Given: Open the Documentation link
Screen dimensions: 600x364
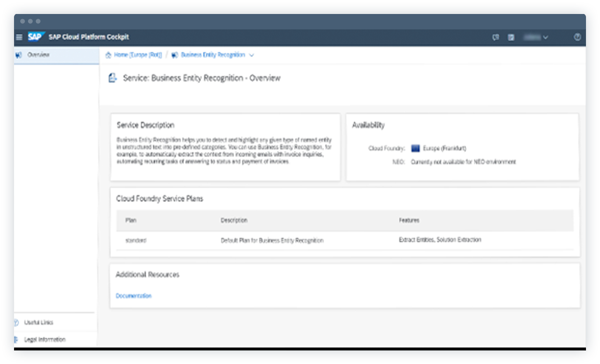Looking at the screenshot, I should (x=134, y=296).
